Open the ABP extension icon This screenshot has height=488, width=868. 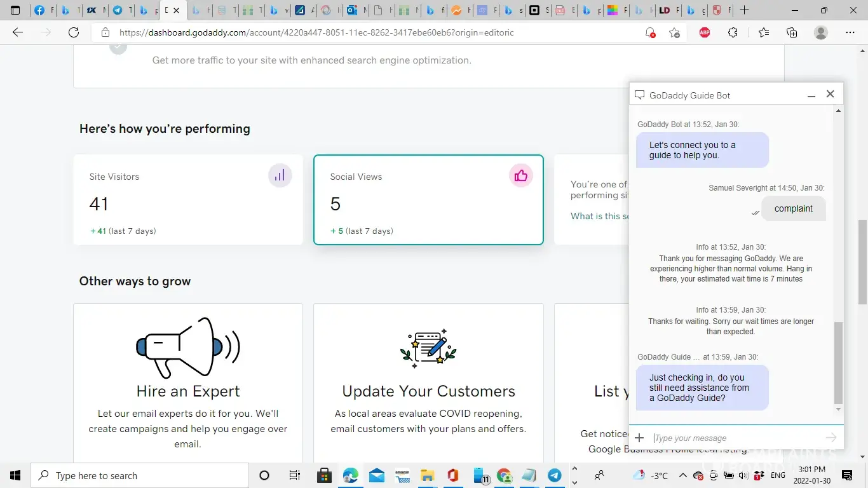tap(704, 32)
